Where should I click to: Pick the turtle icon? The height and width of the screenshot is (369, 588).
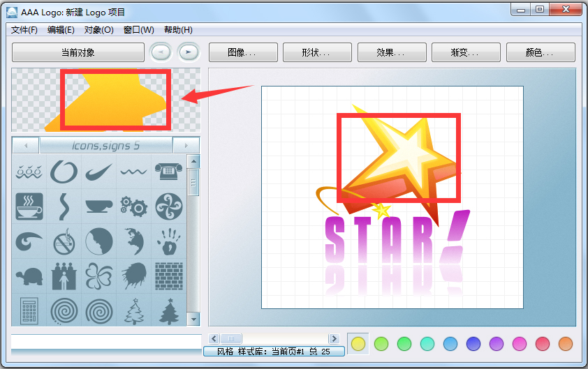coord(29,276)
